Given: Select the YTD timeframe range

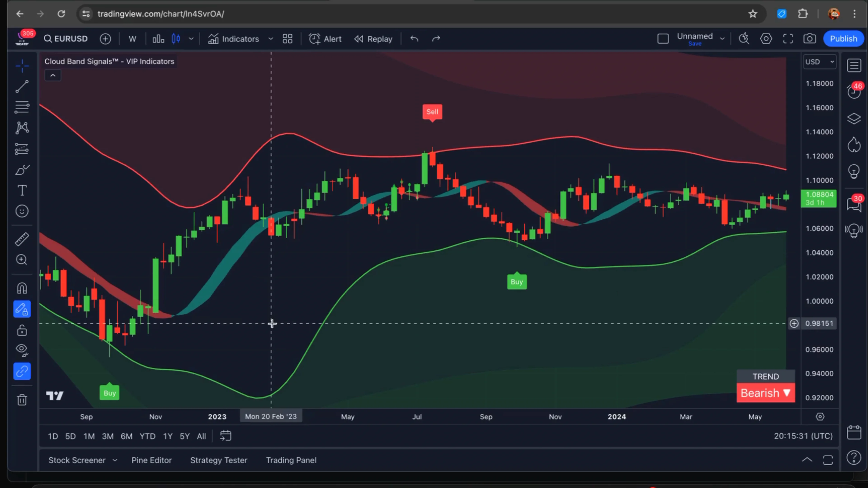Looking at the screenshot, I should (x=147, y=436).
